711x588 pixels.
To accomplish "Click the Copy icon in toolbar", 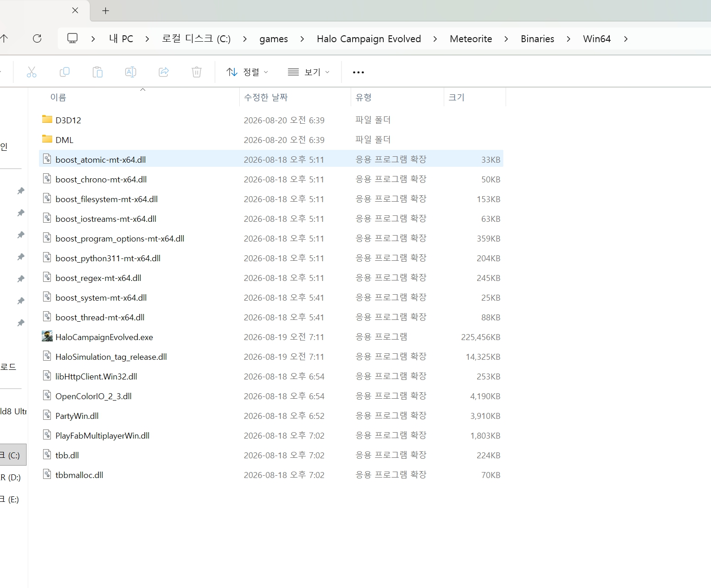I will pos(65,72).
